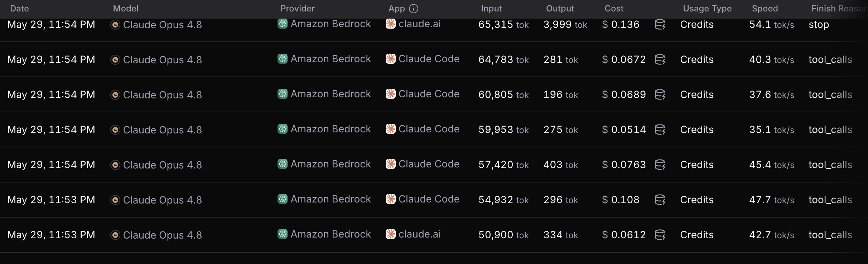Click the Speed column header
This screenshot has height=264, width=868.
click(x=765, y=9)
